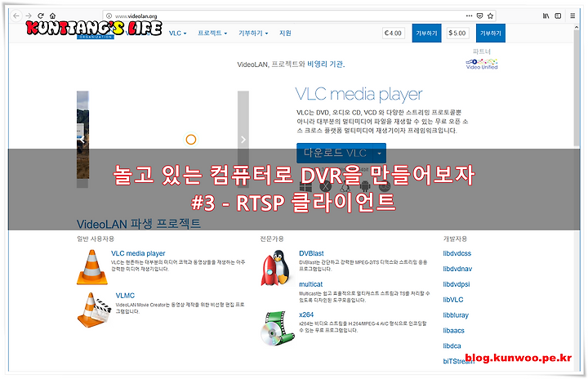
Task: Click the Pocket save icon
Action: [x=479, y=16]
